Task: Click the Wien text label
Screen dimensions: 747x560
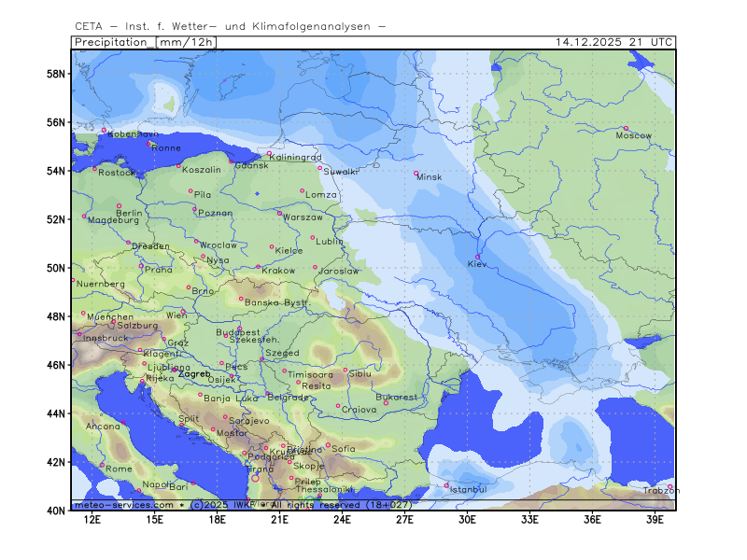Action: (x=176, y=315)
